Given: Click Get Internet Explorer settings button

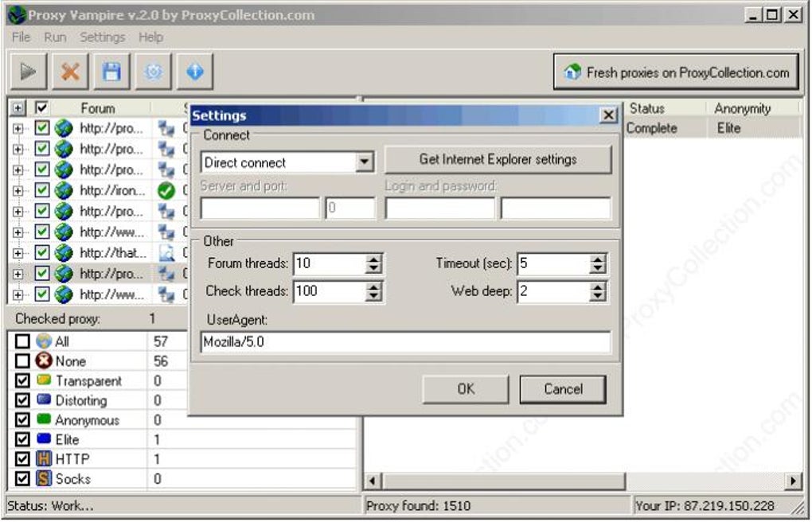Looking at the screenshot, I should click(498, 159).
